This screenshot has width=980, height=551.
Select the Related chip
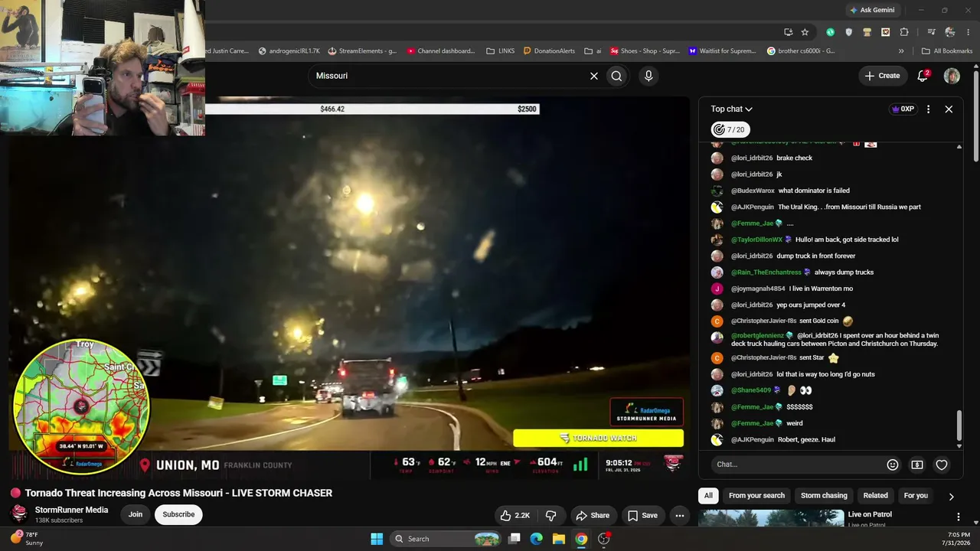tap(876, 495)
